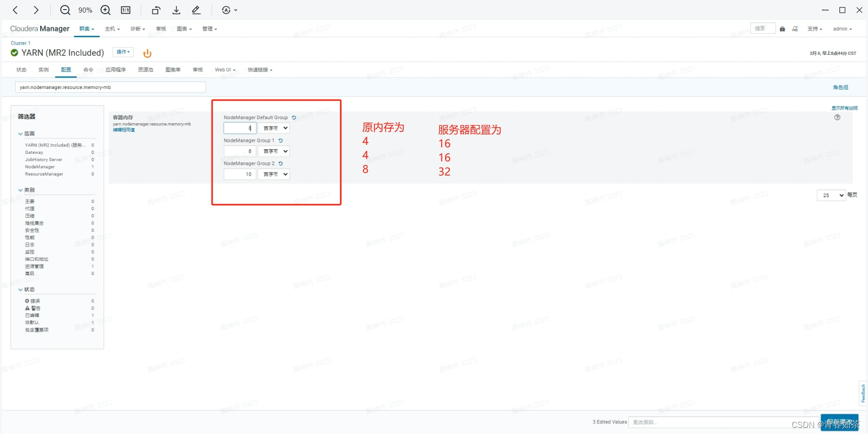Click the green YARN health status icon

(x=15, y=53)
